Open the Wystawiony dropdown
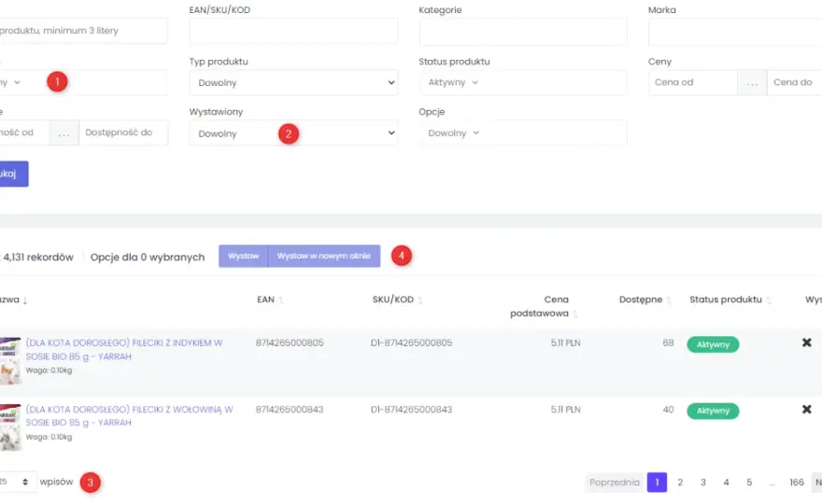This screenshot has width=822, height=504. [x=293, y=133]
